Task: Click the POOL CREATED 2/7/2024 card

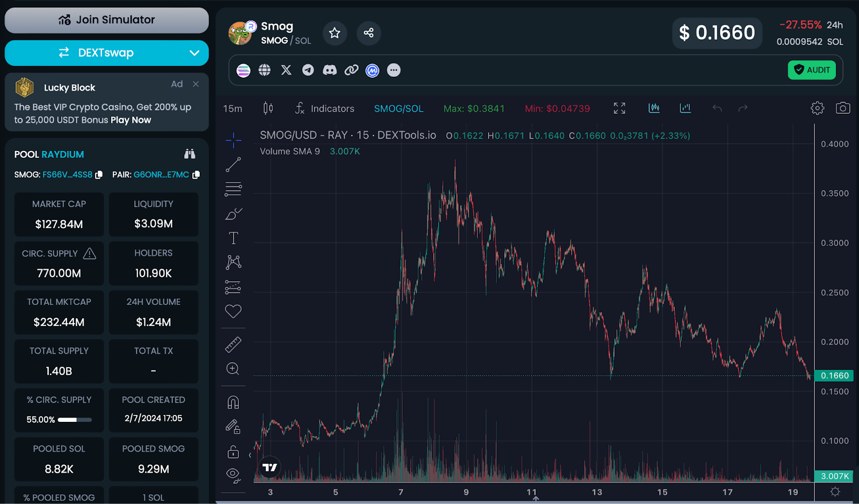Action: [154, 410]
